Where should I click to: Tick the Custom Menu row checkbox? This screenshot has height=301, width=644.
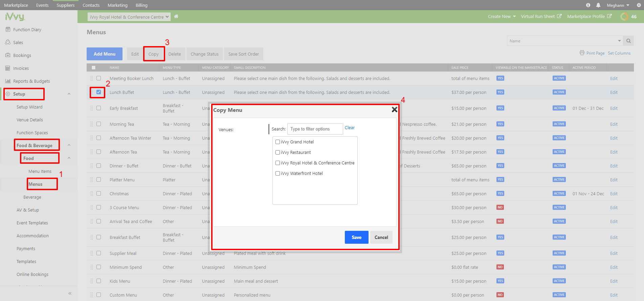click(98, 295)
